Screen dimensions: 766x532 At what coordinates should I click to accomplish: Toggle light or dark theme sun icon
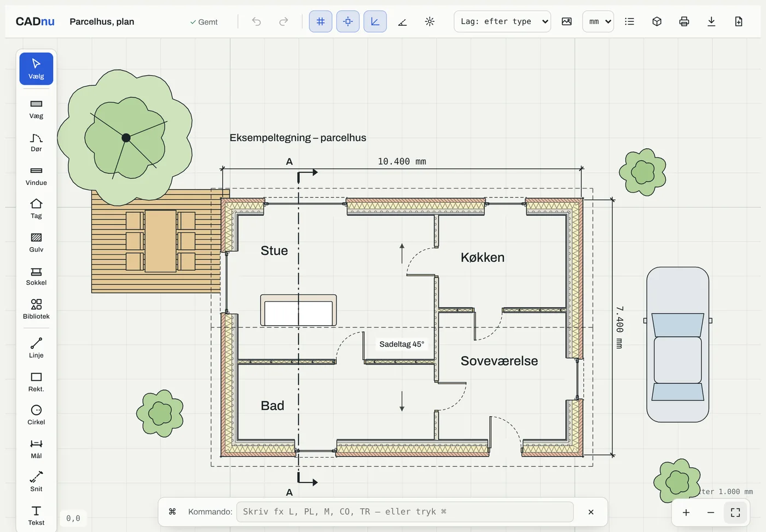click(430, 21)
